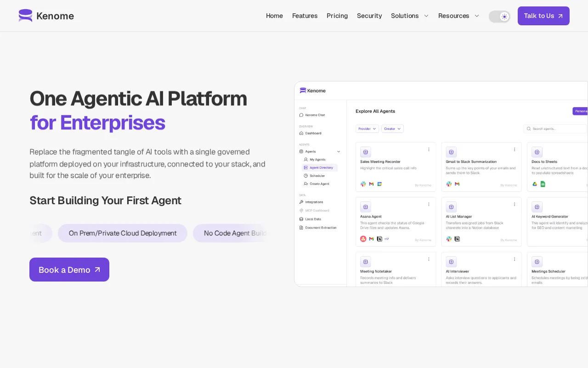Open the AI Interviewer agent card title
588x368 pixels.
point(458,271)
